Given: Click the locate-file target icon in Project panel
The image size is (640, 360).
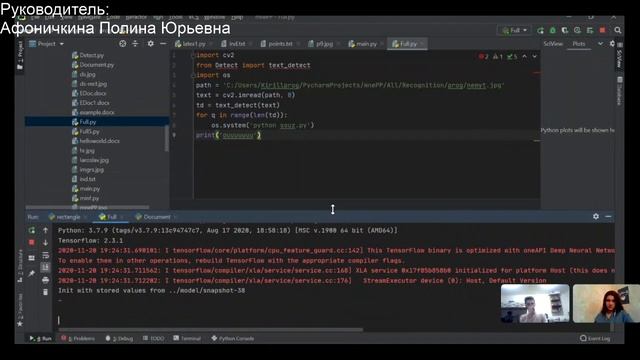Looking at the screenshot, I should tap(122, 44).
